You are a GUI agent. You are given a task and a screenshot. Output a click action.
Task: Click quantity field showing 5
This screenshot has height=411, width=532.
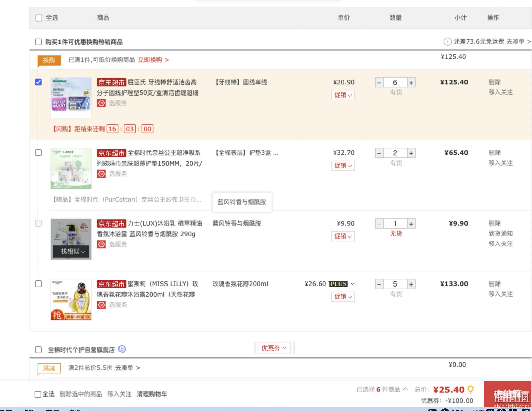point(395,284)
